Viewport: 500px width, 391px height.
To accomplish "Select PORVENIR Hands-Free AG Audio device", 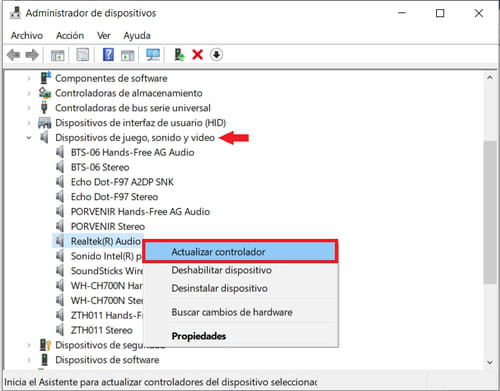I will click(140, 212).
